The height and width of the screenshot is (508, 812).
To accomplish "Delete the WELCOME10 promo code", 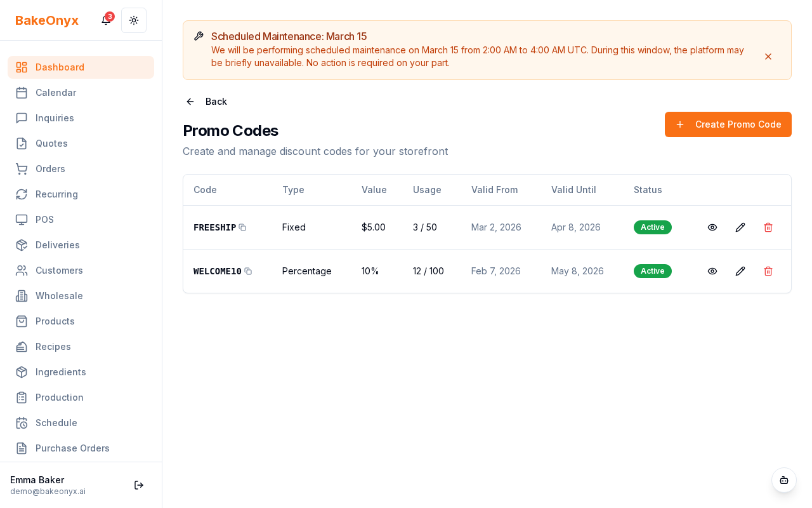I will tap(768, 271).
